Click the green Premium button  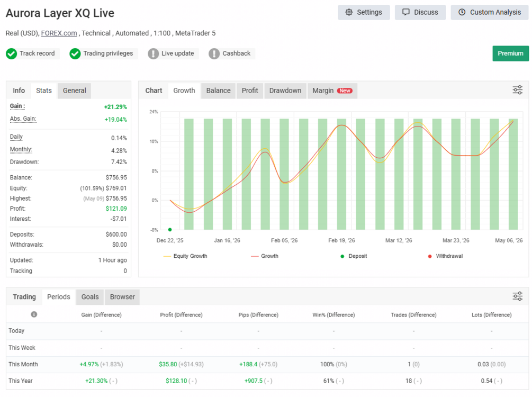(510, 53)
